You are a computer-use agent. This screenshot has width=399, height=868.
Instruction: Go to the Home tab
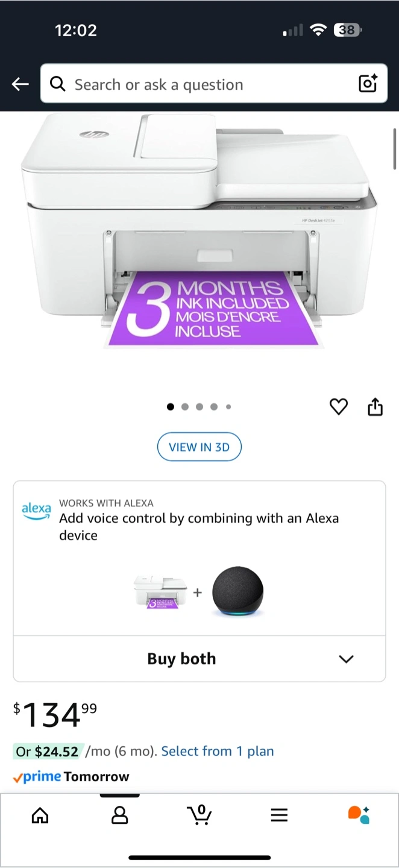click(x=40, y=816)
